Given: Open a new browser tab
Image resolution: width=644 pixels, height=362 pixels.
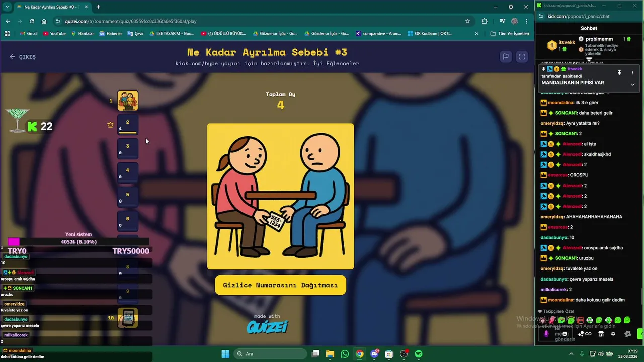Looking at the screenshot, I should pyautogui.click(x=98, y=7).
